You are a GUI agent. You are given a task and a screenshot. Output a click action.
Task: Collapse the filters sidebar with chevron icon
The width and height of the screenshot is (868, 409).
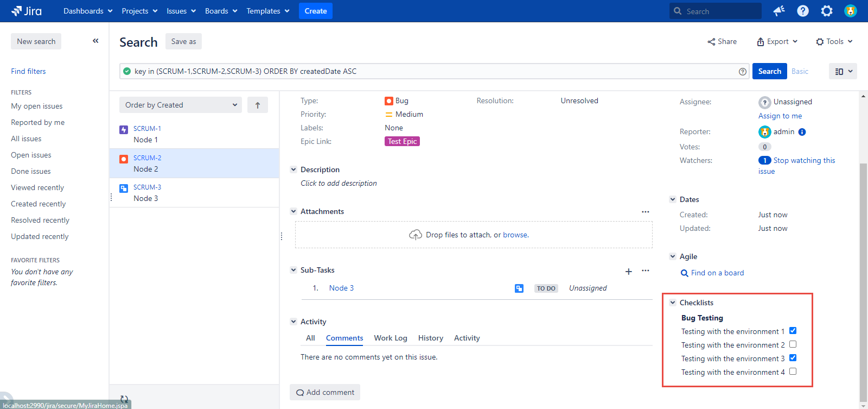(95, 41)
